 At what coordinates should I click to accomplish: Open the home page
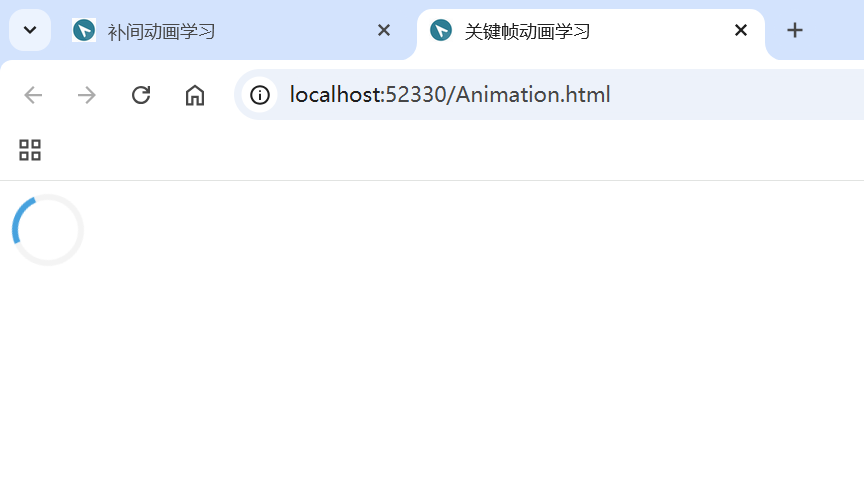pyautogui.click(x=195, y=95)
